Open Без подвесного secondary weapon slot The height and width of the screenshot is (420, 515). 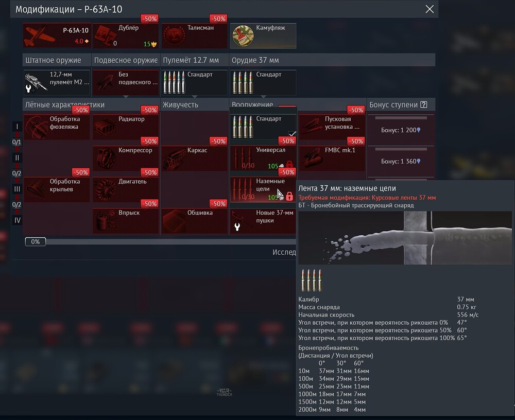click(126, 82)
